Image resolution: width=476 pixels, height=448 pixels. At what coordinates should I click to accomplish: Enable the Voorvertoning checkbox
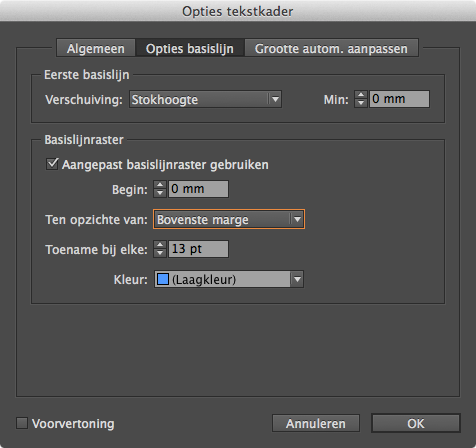click(x=22, y=423)
